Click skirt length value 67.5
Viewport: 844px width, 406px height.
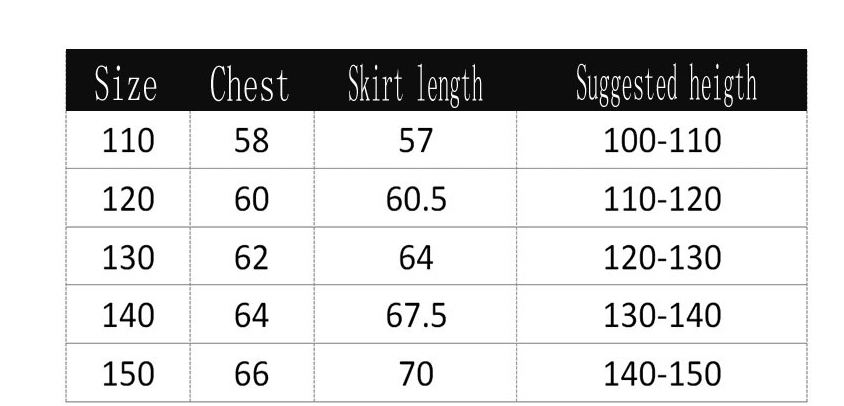[x=416, y=314]
